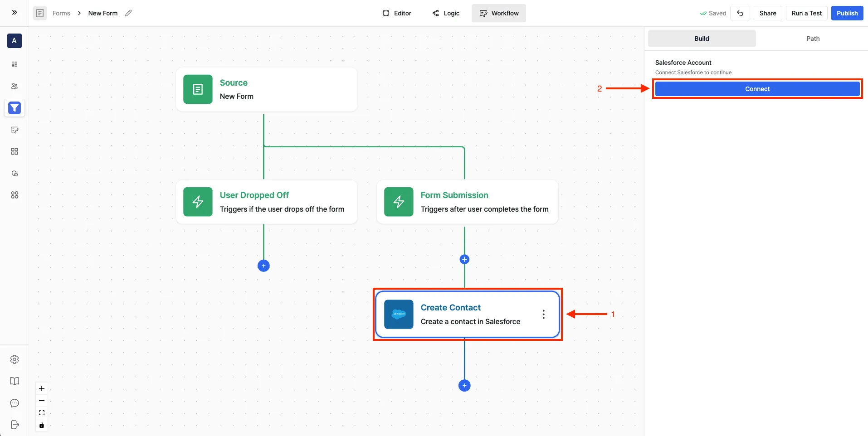
Task: Click the pencil icon to rename New Form
Action: pyautogui.click(x=128, y=13)
